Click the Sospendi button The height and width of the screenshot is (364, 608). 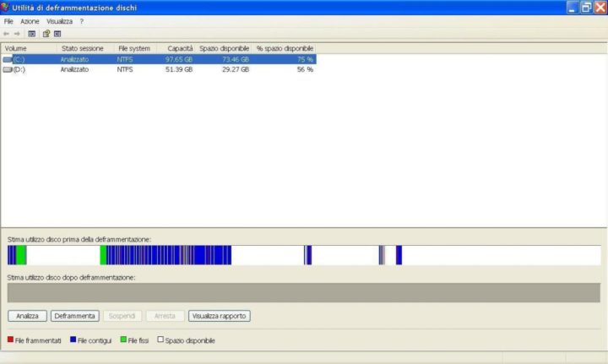122,316
